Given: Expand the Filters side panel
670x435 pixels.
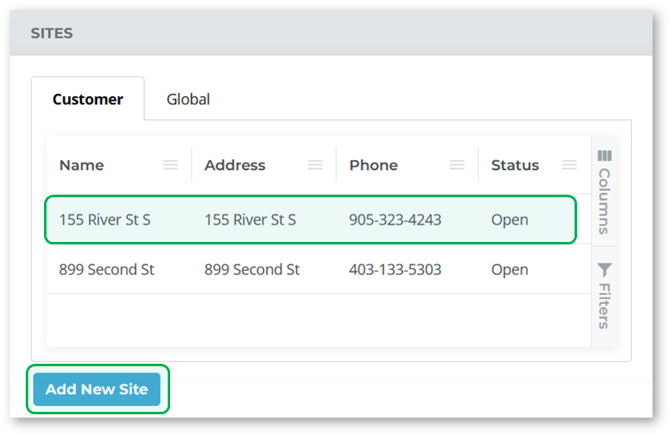Looking at the screenshot, I should click(x=605, y=305).
